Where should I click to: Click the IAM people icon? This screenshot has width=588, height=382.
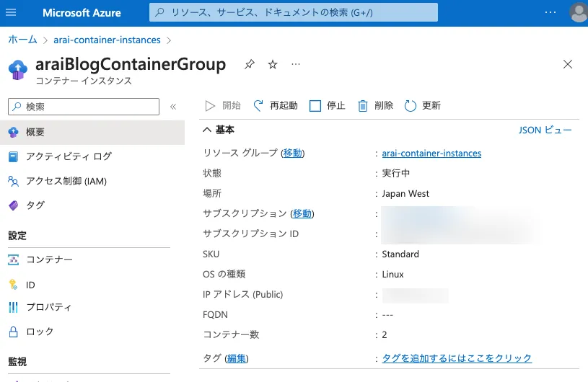pyautogui.click(x=13, y=181)
